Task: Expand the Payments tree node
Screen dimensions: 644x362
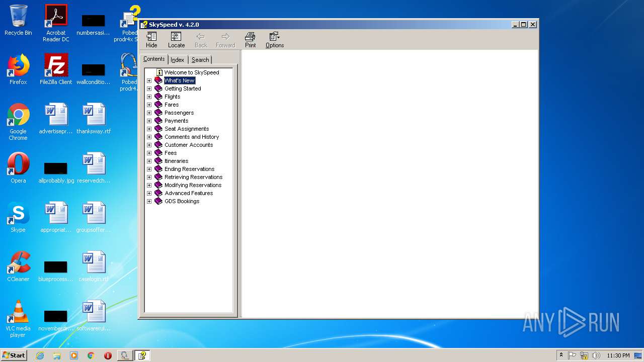Action: click(x=149, y=121)
